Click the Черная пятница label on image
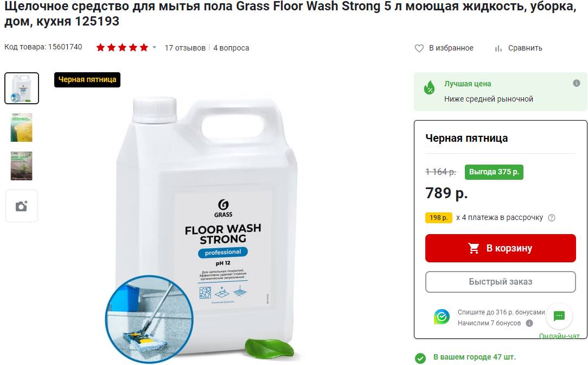Screen dimensions: 588x365 pos(87,80)
